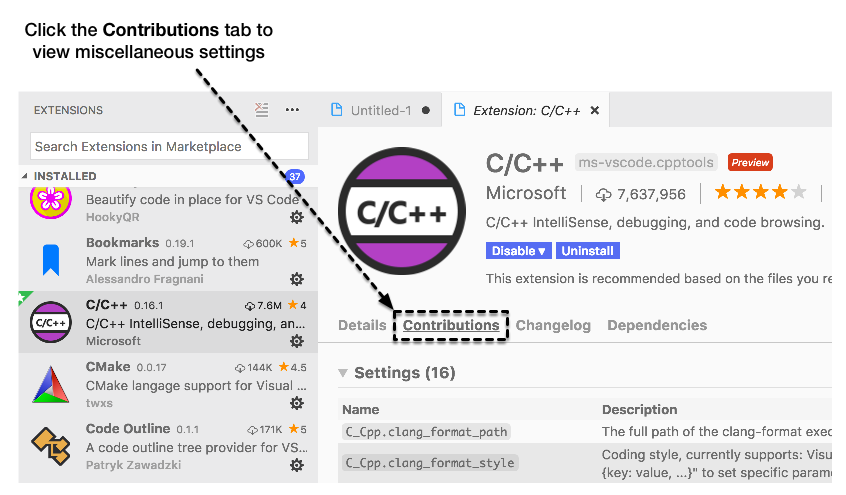Click the Search Extensions in Marketplace field
Screen dimensions: 846x495
click(x=169, y=146)
